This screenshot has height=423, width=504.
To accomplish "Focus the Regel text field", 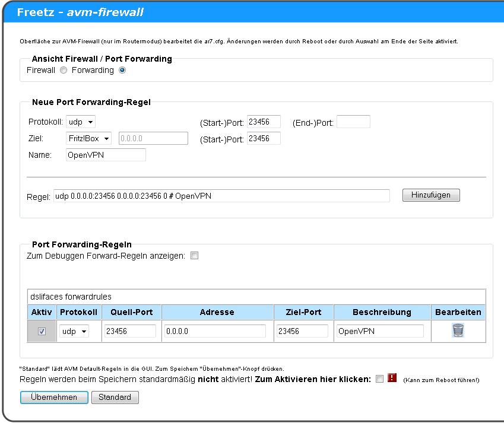I will tap(221, 196).
